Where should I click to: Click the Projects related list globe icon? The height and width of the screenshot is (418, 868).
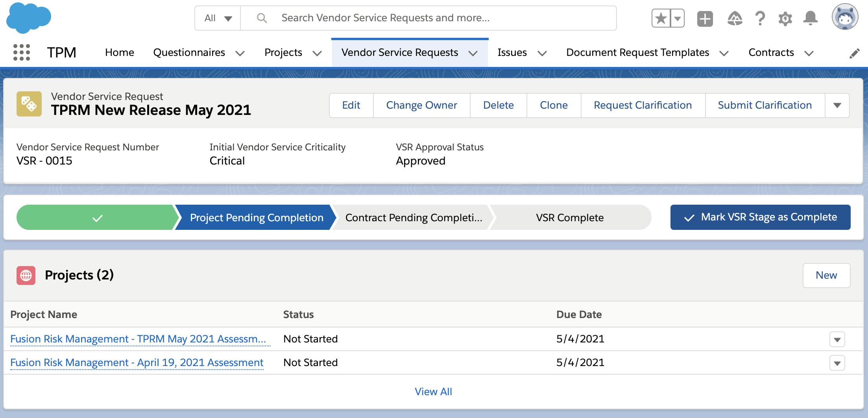[x=25, y=275]
